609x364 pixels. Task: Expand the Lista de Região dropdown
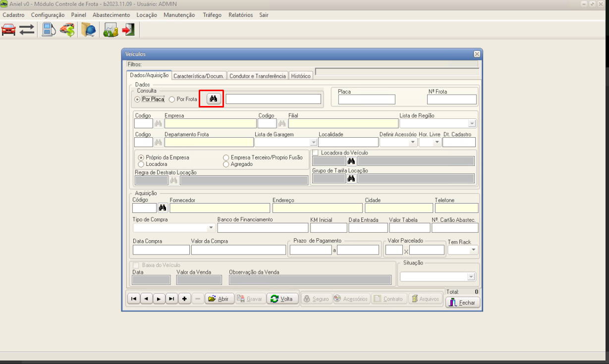pyautogui.click(x=471, y=123)
